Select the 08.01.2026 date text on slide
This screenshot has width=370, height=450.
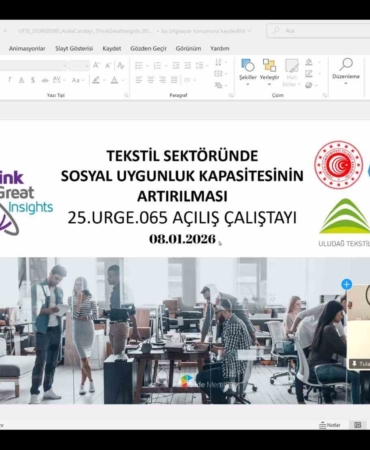pos(182,239)
